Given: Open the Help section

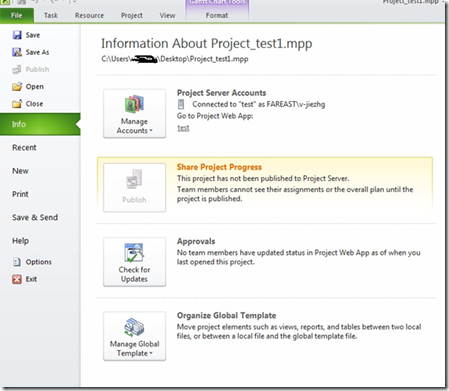Looking at the screenshot, I should point(20,241).
